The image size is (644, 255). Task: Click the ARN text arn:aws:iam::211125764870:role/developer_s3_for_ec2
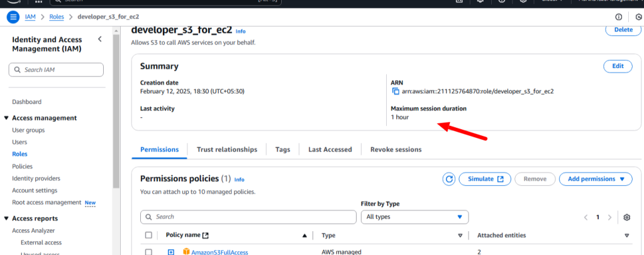tap(478, 91)
